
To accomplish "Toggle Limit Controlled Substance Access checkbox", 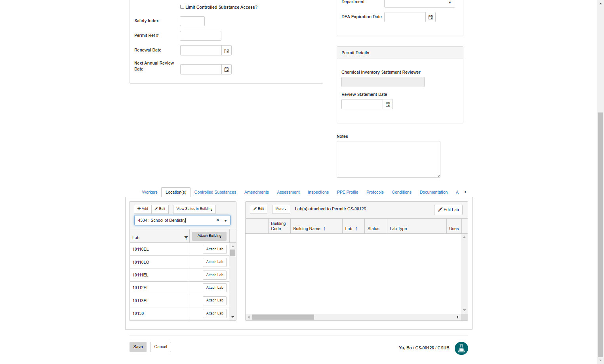I will click(182, 7).
